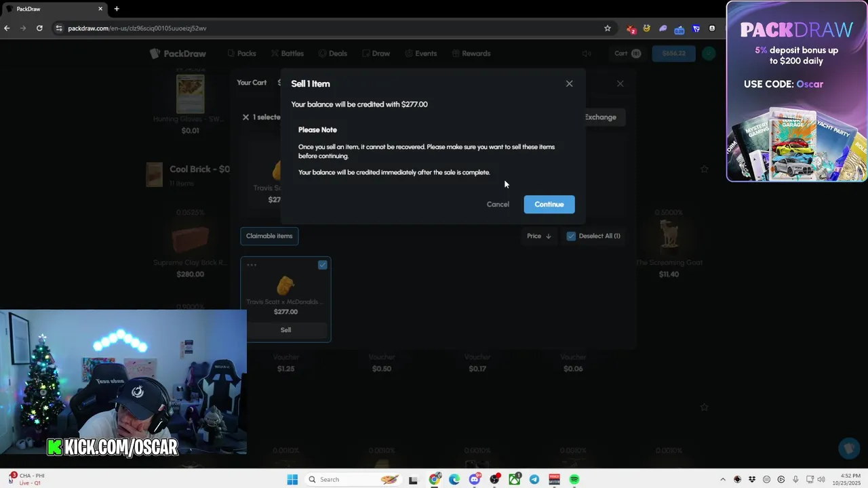Favorite the Cool Brick pack star
868x488 pixels.
(x=704, y=169)
